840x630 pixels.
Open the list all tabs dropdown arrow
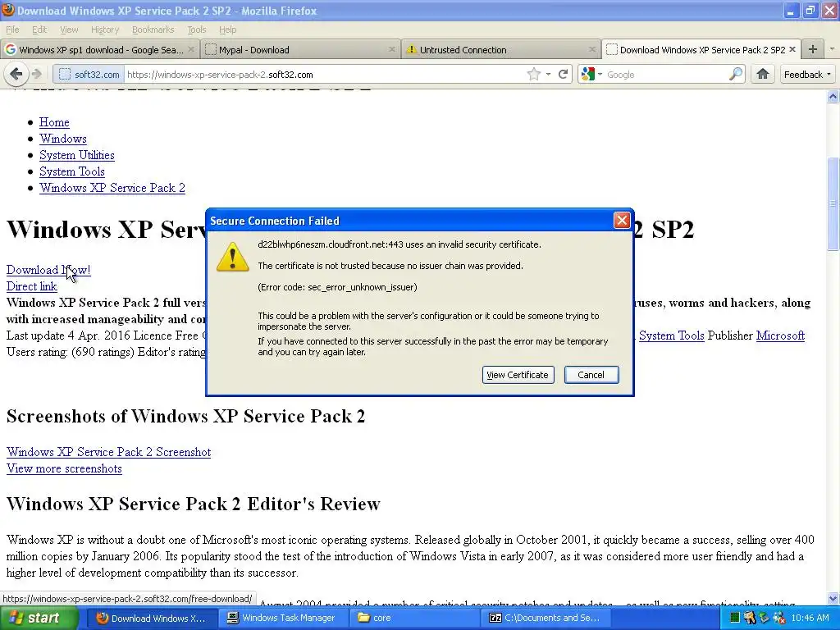pyautogui.click(x=832, y=49)
